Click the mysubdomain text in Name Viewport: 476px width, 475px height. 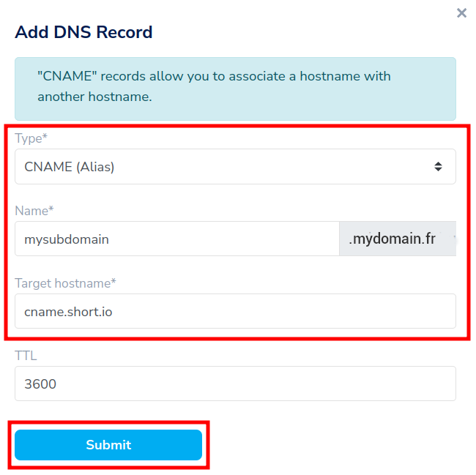(x=67, y=239)
